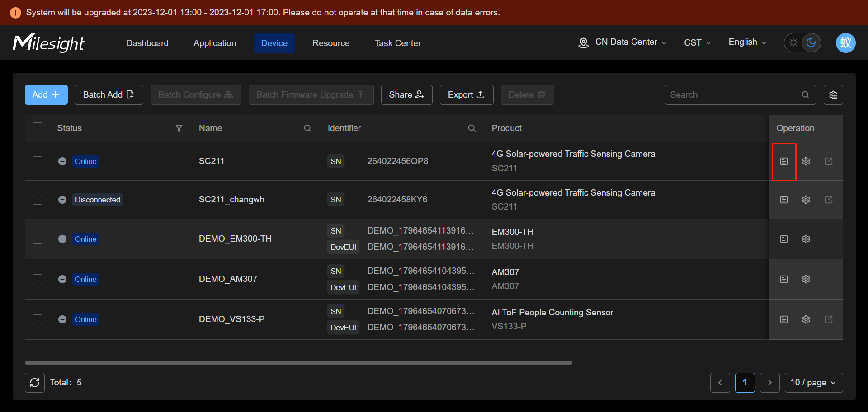868x412 pixels.
Task: Open settings gear for DEMO_EM300-TH row
Action: tap(806, 239)
